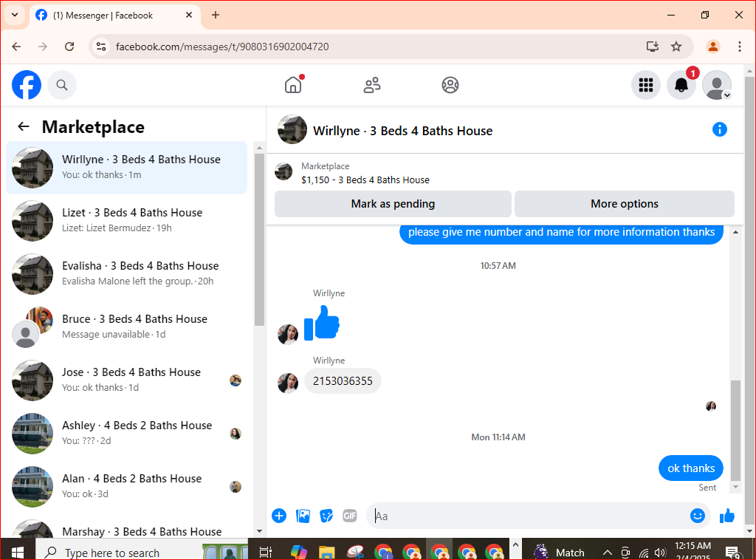Send a thumbs-up like from composer
The height and width of the screenshot is (560, 756).
tap(726, 516)
